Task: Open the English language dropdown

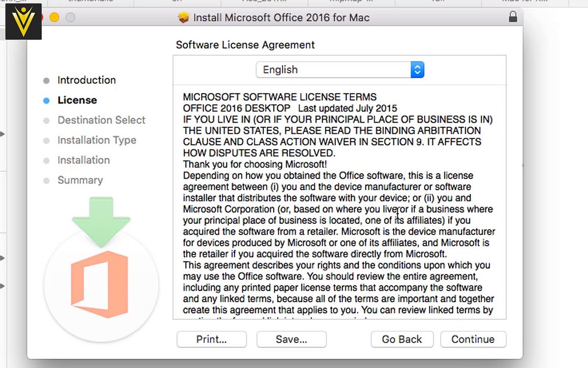Action: (x=340, y=70)
